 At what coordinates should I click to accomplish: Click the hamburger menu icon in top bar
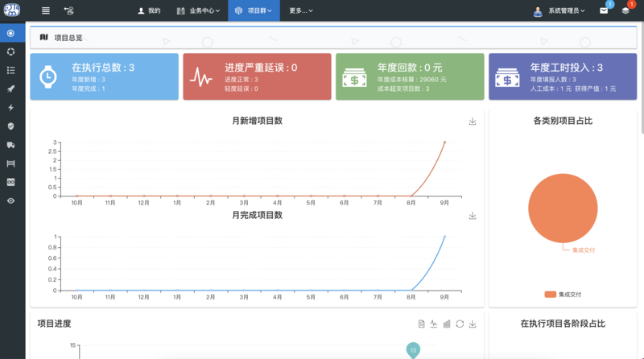click(x=45, y=10)
